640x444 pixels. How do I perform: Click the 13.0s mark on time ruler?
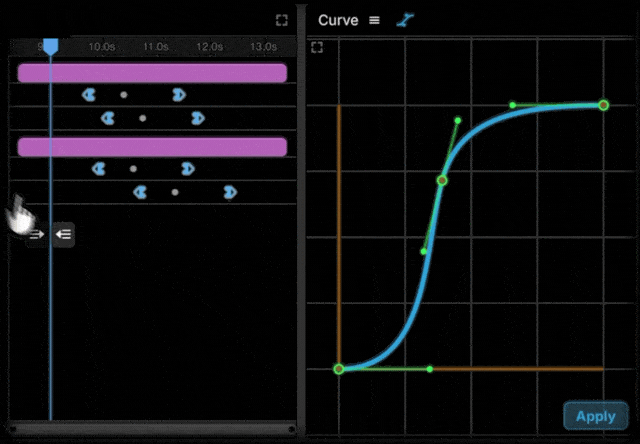tap(263, 47)
